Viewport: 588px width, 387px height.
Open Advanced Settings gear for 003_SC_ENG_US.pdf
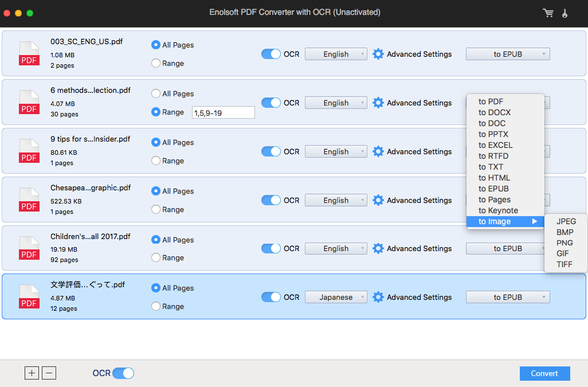378,54
